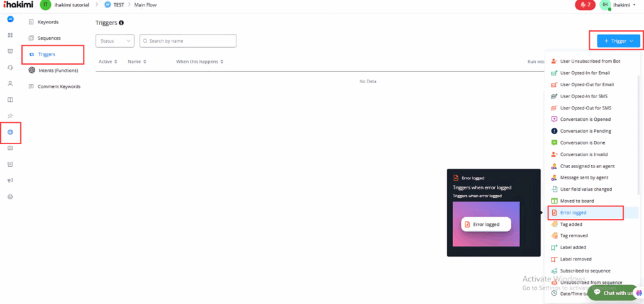This screenshot has width=644, height=304.
Task: Click the TEST breadcrumb link
Action: point(118,5)
